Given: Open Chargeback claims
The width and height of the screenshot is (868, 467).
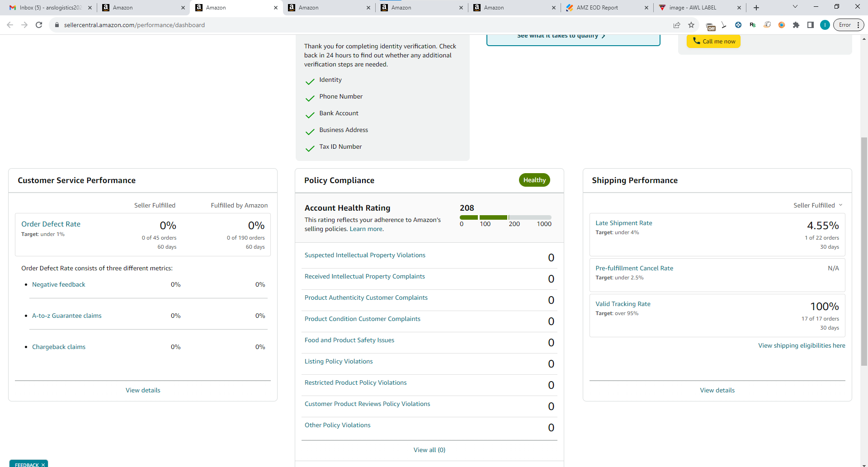Looking at the screenshot, I should coord(59,347).
